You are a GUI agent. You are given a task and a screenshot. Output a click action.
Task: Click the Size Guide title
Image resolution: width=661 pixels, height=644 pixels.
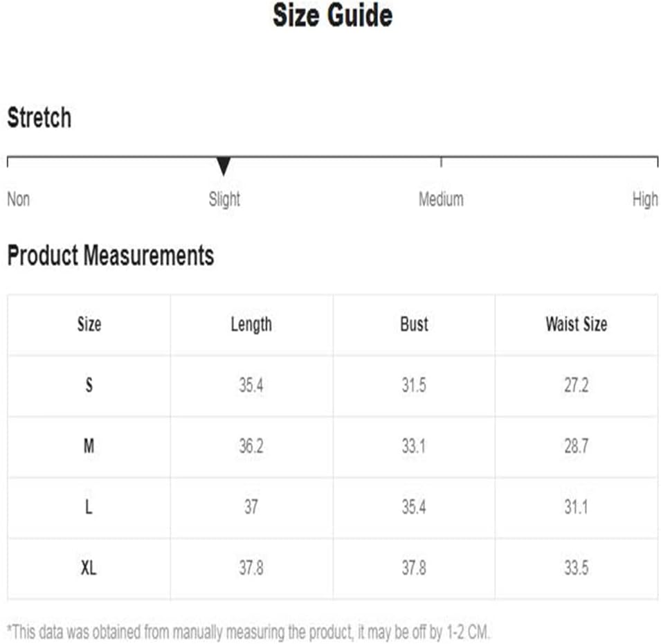(x=333, y=16)
